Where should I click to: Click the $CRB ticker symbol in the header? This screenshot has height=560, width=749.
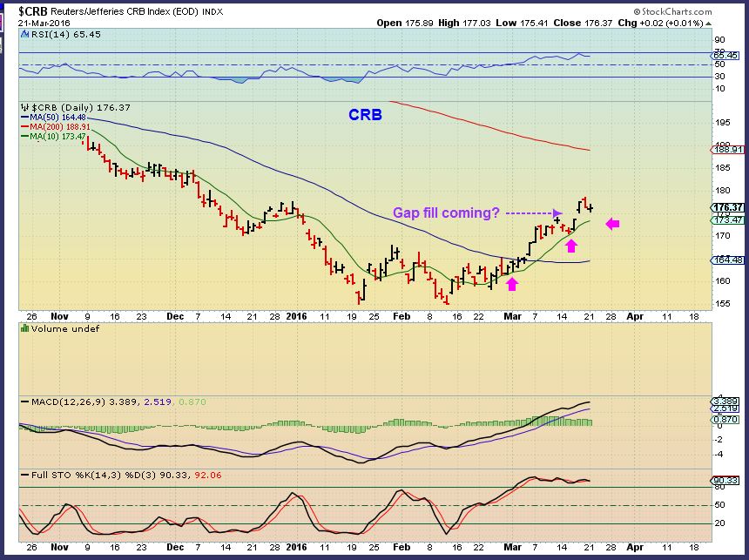(33, 11)
